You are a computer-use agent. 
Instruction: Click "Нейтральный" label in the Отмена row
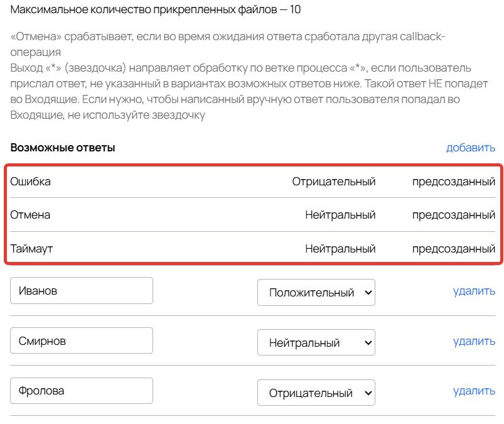pos(340,214)
